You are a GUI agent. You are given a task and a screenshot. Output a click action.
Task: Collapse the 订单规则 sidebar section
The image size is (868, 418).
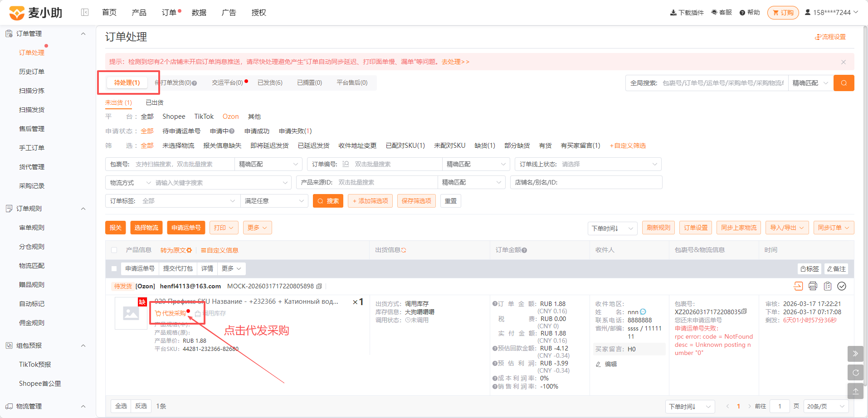coord(83,209)
